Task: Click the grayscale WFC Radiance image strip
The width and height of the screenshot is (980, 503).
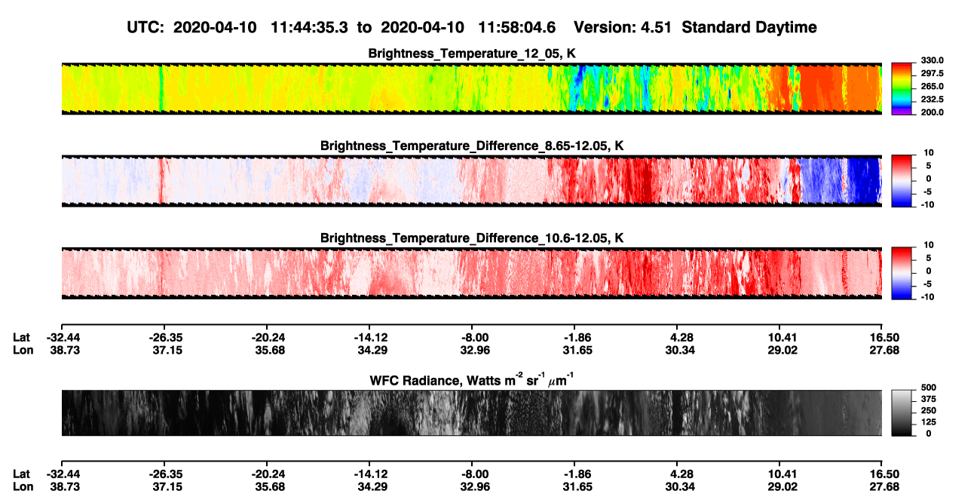Action: point(471,413)
